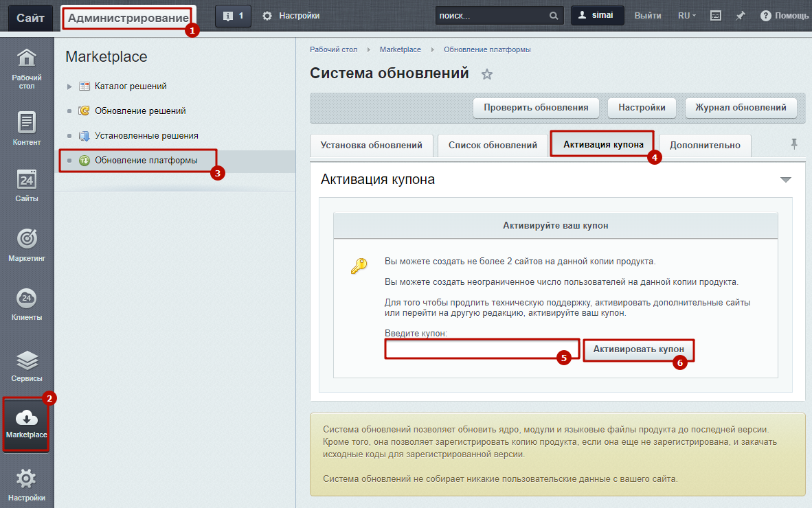Click the coupon code input field
The image size is (812, 508).
[x=481, y=350]
